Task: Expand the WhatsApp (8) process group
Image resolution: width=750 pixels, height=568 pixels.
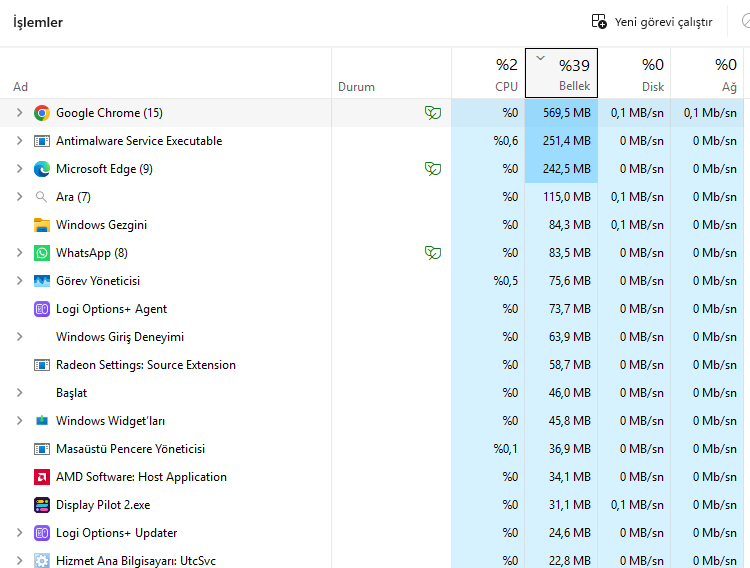Action: point(19,253)
